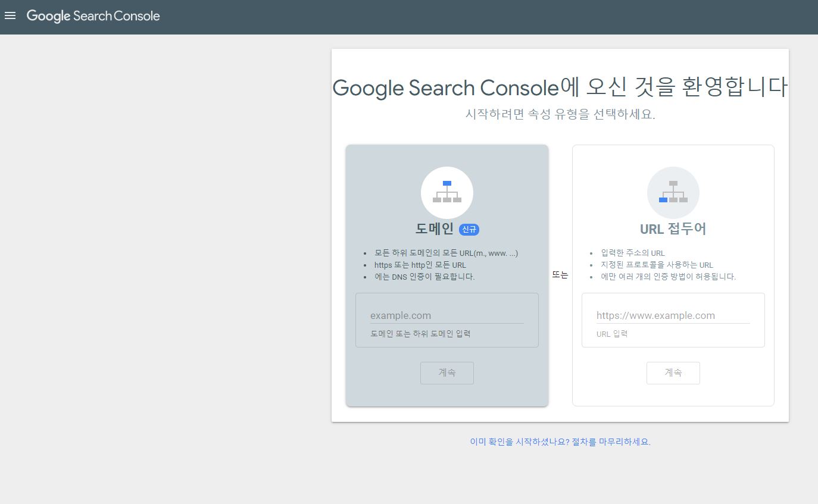The image size is (818, 504).
Task: Select the Domain property type icon
Action: 447,193
